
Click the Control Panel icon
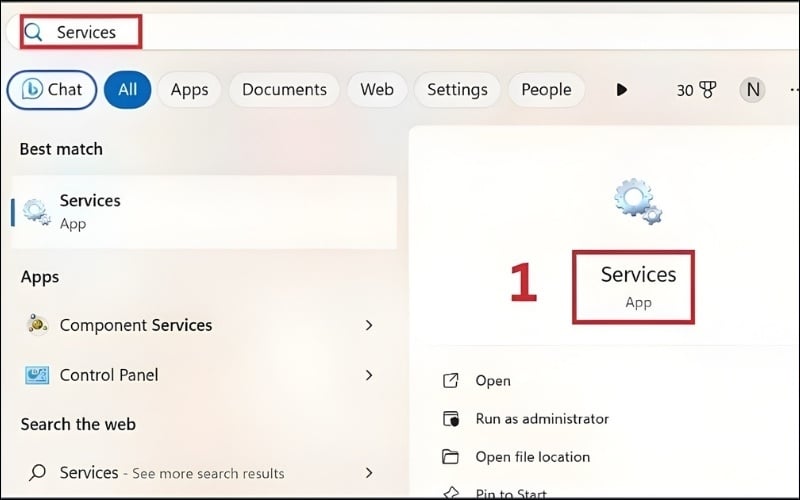coord(37,375)
